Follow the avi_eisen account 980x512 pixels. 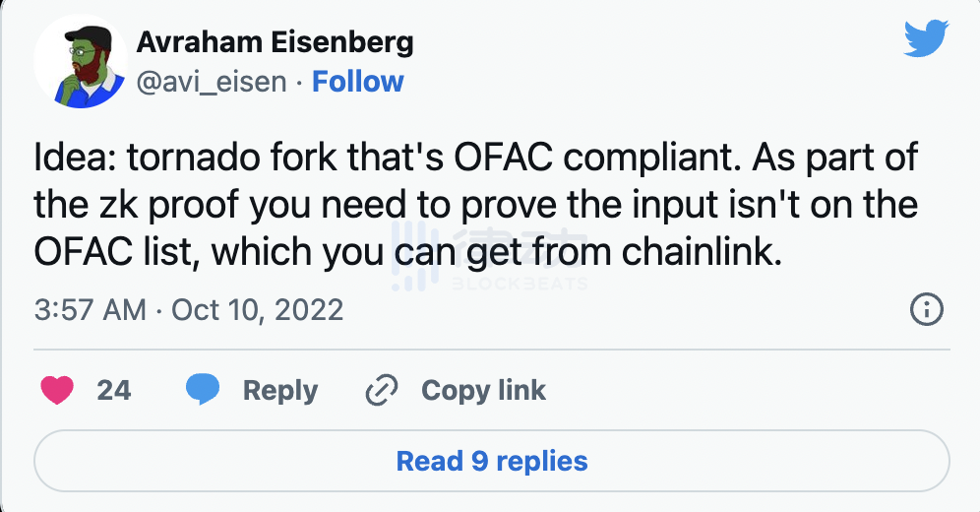(357, 82)
